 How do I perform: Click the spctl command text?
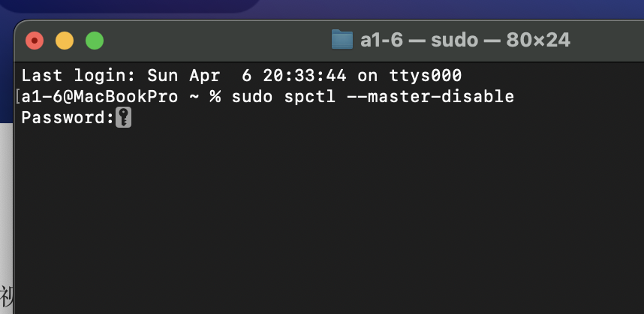coord(310,97)
